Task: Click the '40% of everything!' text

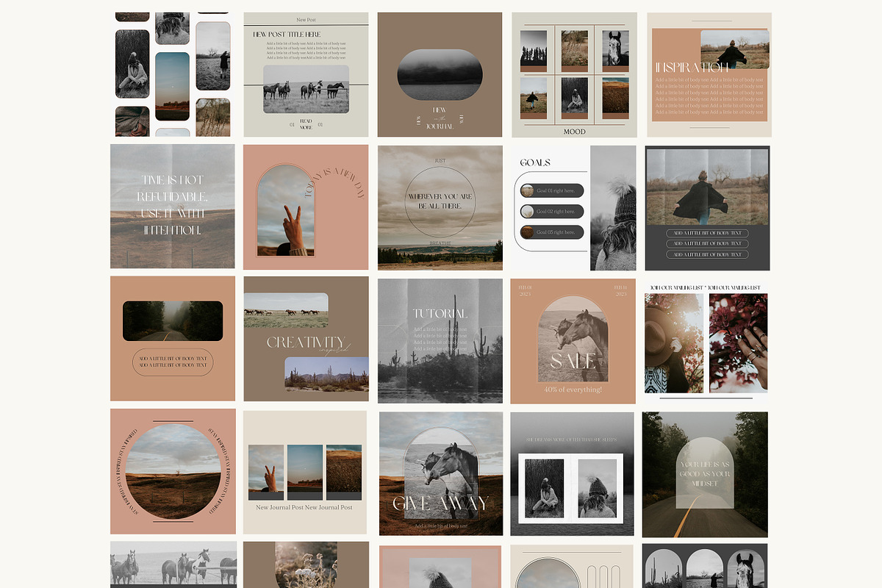Action: click(573, 389)
